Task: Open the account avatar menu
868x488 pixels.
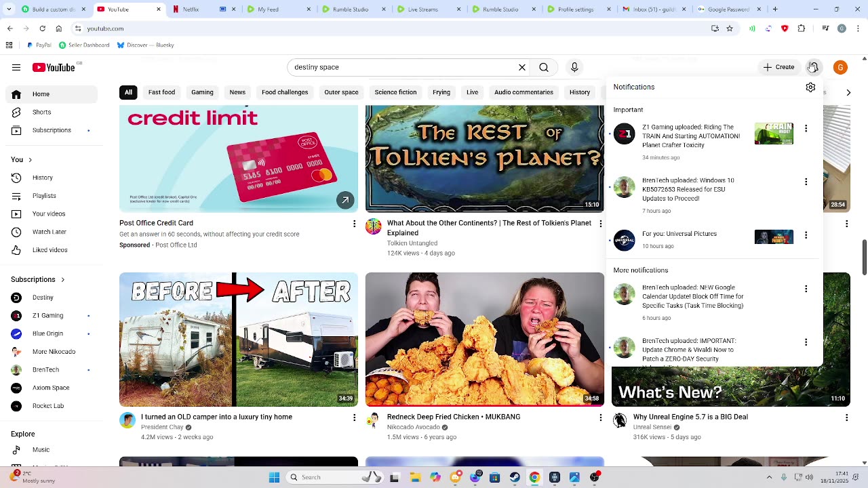Action: click(840, 67)
